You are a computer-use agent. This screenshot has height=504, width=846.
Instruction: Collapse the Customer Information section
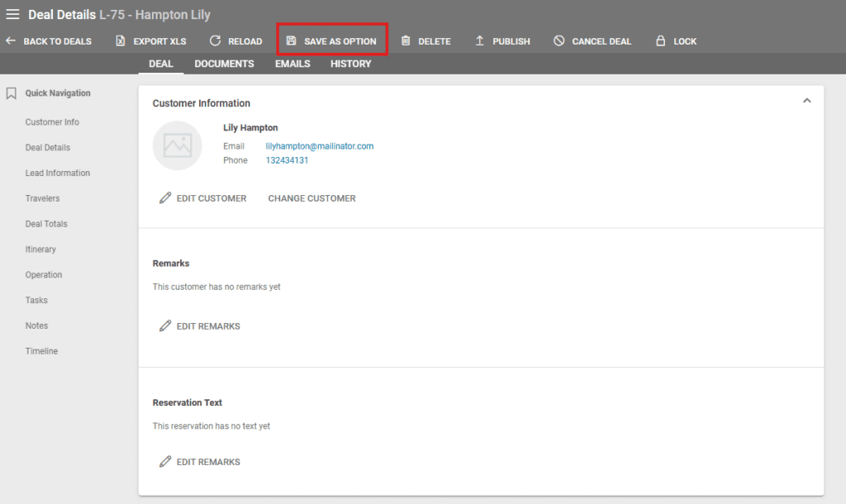click(807, 101)
